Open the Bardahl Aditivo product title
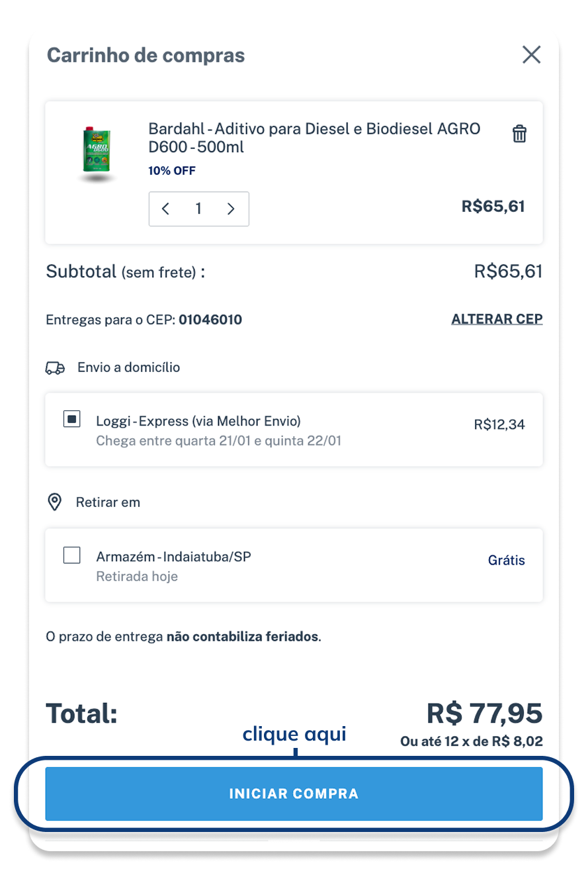588x875 pixels. [314, 138]
